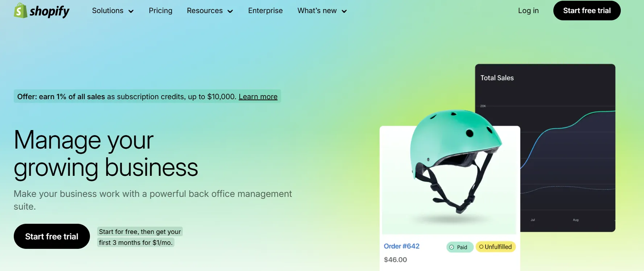Image resolution: width=644 pixels, height=271 pixels.
Task: Go to the Enterprise menu item
Action: coord(265,11)
